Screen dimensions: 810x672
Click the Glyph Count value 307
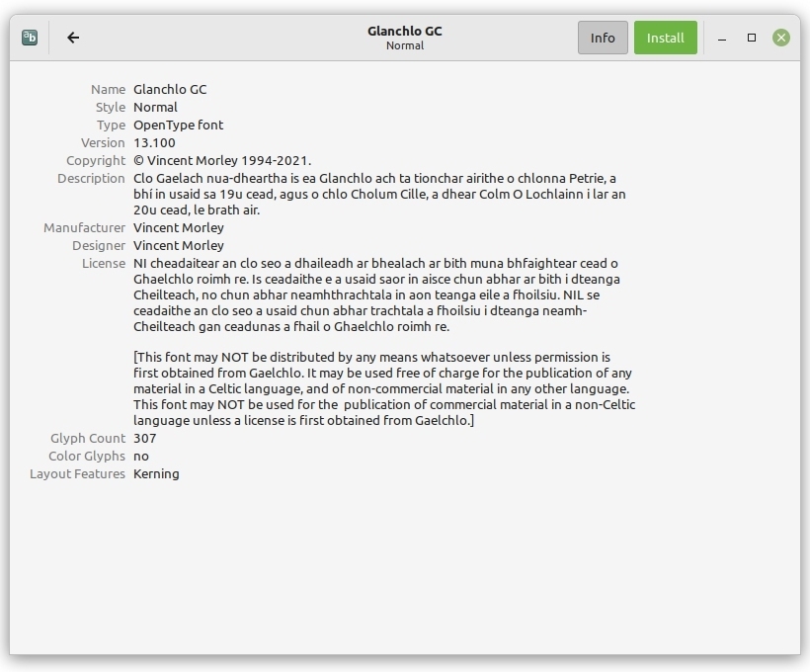(144, 439)
